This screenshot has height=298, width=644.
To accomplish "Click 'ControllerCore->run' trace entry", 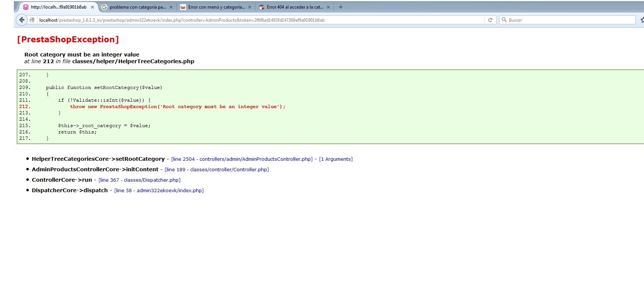I will tap(62, 180).
